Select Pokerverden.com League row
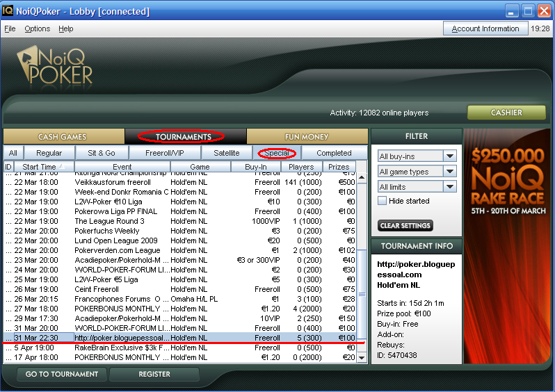This screenshot has width=555, height=392. click(x=179, y=250)
